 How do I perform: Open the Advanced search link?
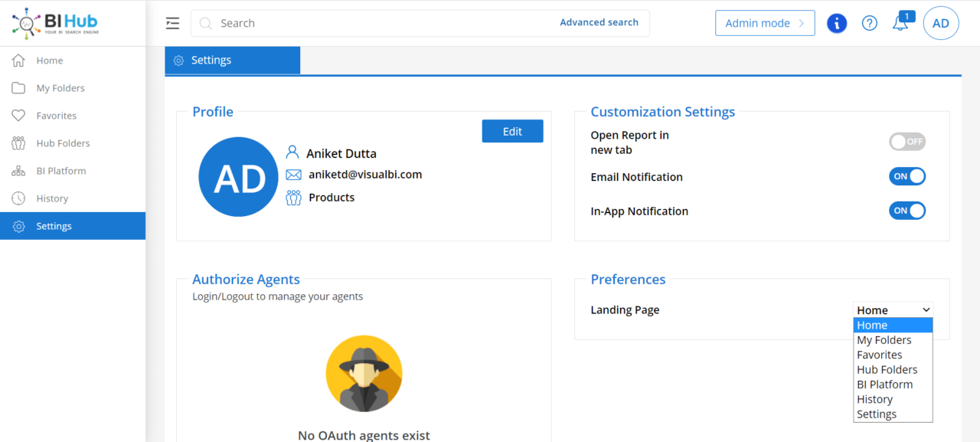tap(599, 22)
